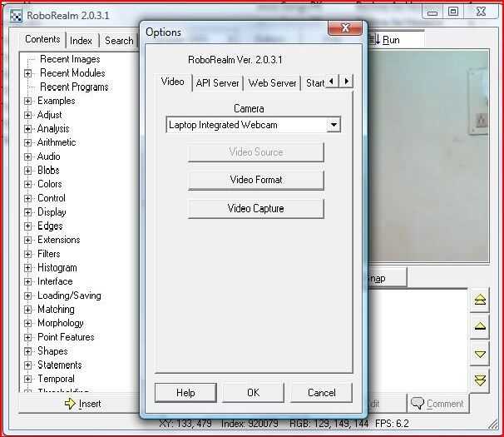Viewport: 504px width, 437px height.
Task: Expand the Blobs tree node
Action: pyautogui.click(x=28, y=171)
